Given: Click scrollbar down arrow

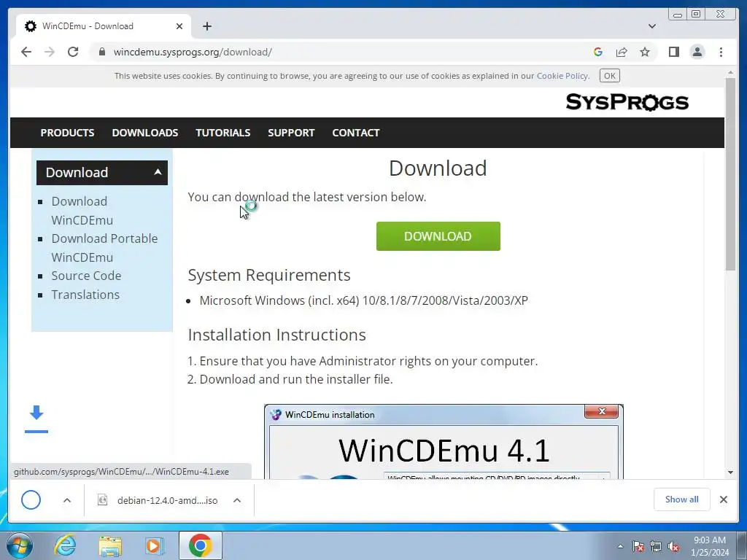Looking at the screenshot, I should pyautogui.click(x=730, y=472).
